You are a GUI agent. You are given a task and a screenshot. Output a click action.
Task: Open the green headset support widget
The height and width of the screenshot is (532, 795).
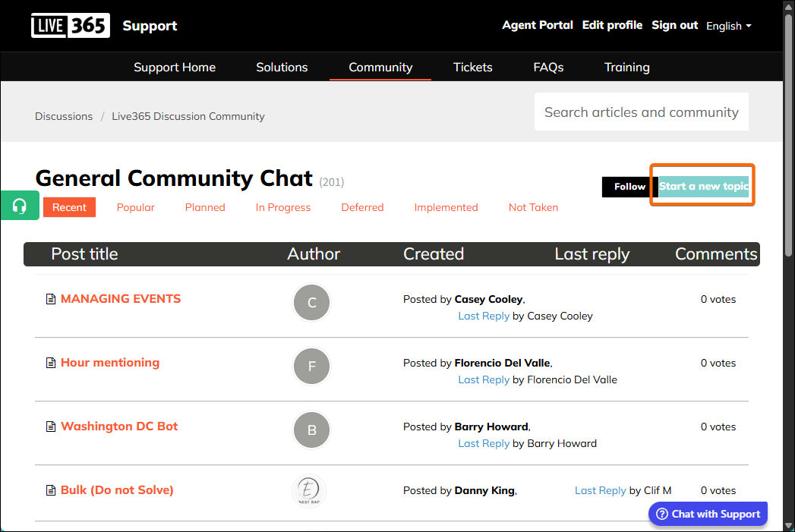coord(20,206)
